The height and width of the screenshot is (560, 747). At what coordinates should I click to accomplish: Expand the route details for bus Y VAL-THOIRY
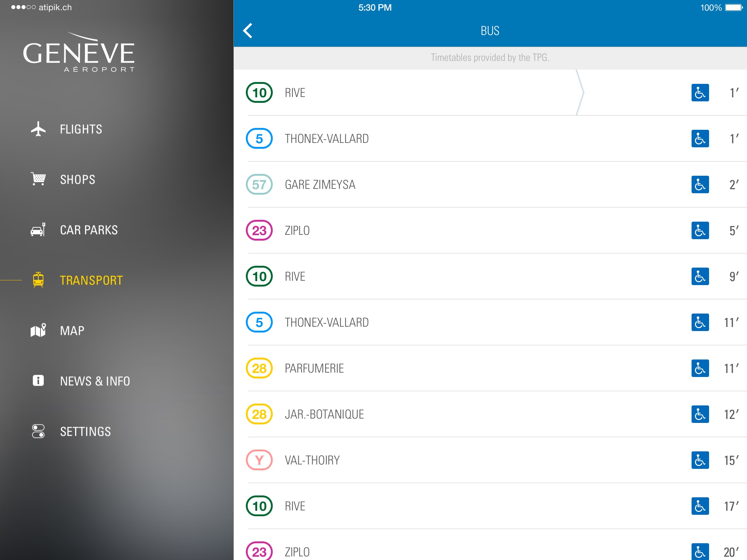click(x=492, y=460)
